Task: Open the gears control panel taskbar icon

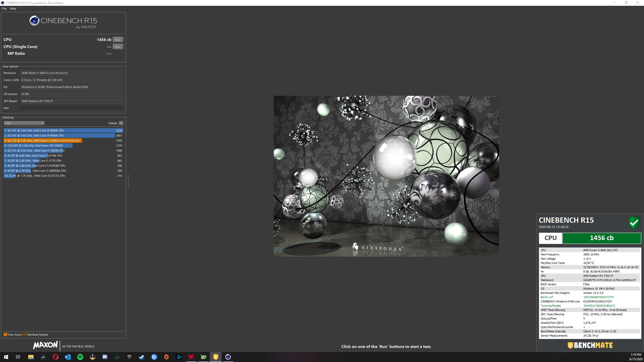Action: (x=43, y=357)
